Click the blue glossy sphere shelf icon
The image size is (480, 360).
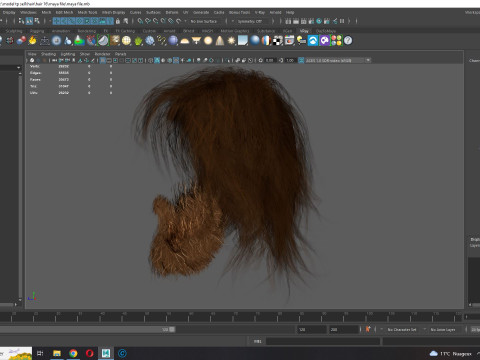click(255, 41)
